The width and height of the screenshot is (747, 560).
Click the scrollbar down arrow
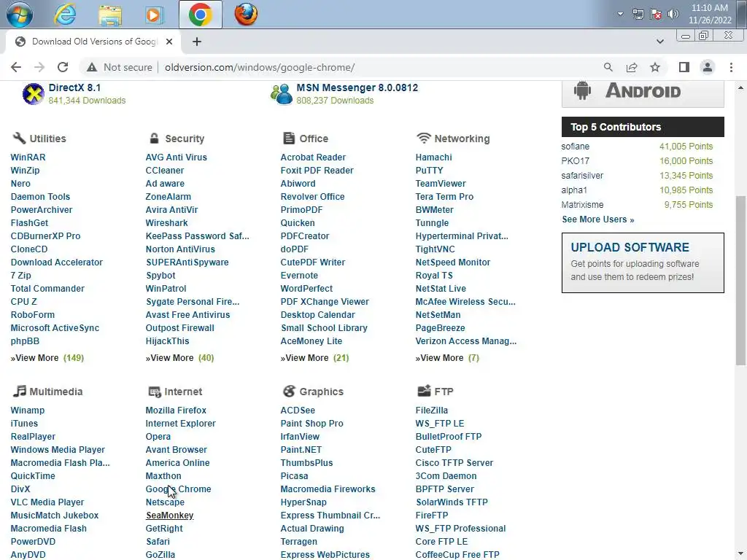pos(740,555)
